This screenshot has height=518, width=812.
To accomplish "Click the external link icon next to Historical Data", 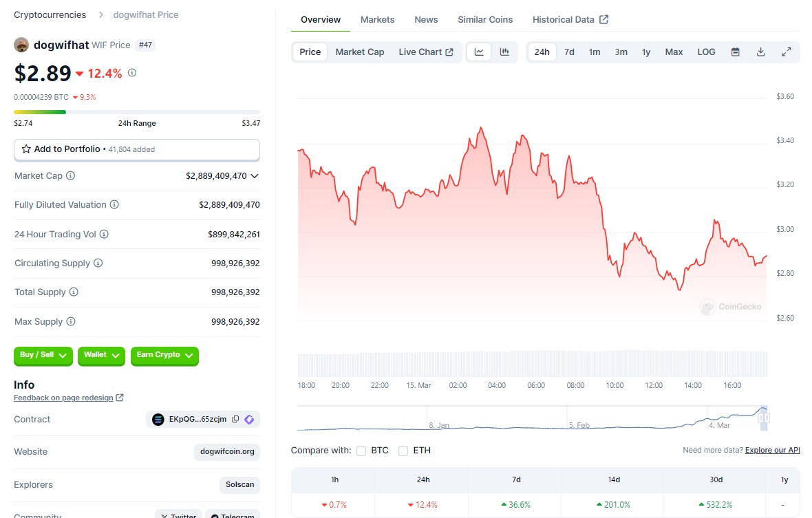I will point(603,19).
